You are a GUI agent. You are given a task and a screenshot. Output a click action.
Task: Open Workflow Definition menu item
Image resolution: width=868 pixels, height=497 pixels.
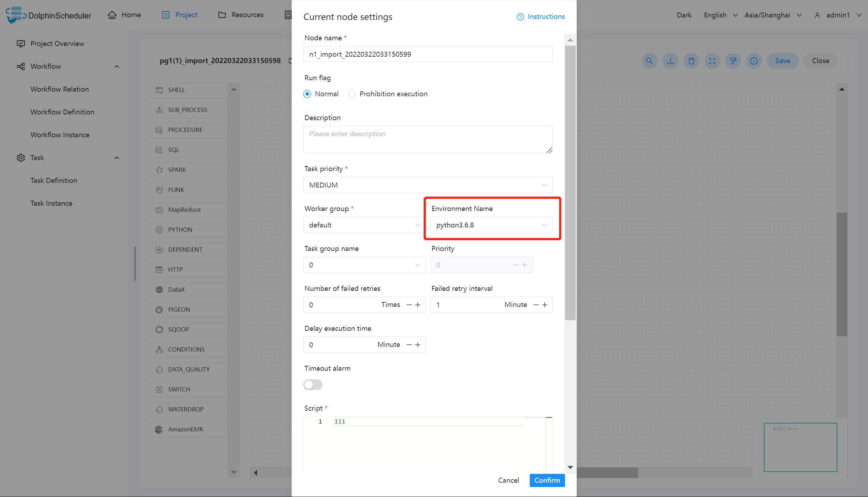click(63, 112)
